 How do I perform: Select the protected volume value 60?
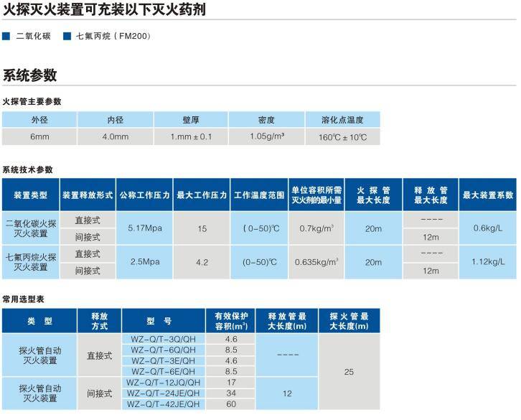tap(231, 404)
